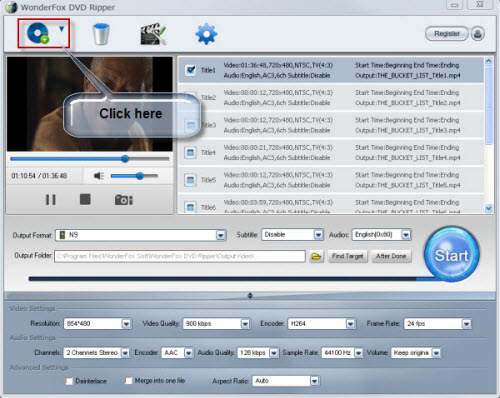Pause the video preview

pyautogui.click(x=51, y=200)
